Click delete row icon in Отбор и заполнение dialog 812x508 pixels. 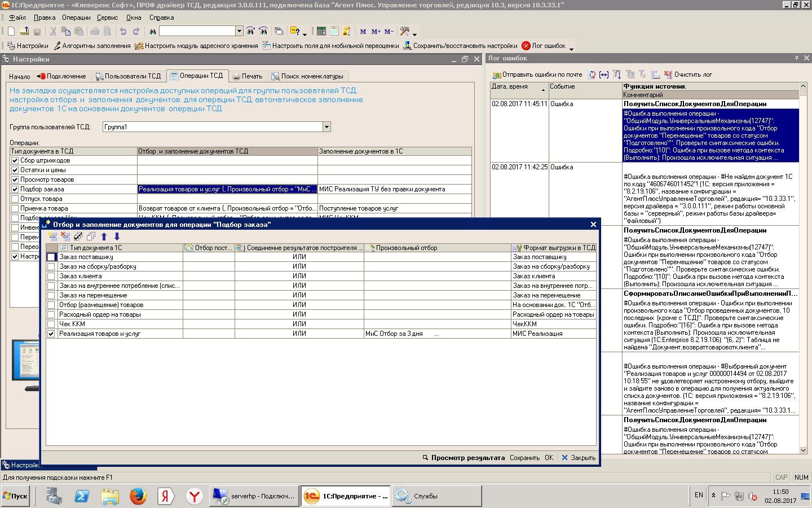65,237
